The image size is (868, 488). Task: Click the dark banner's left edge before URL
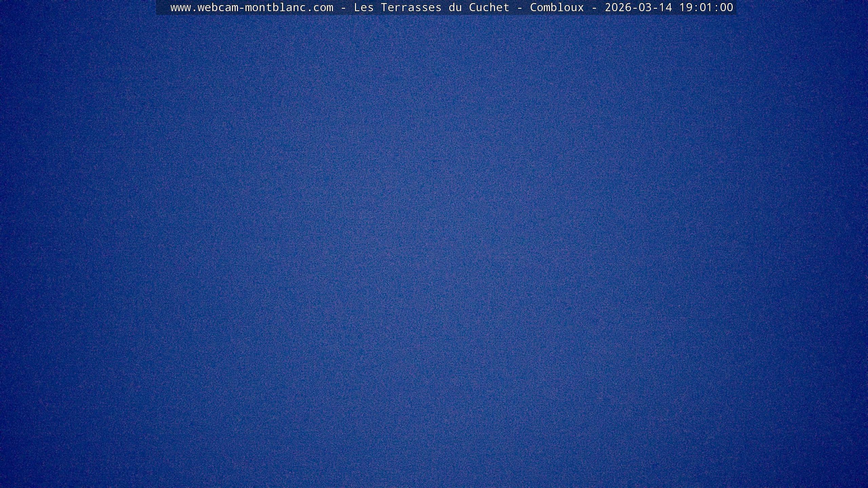162,7
